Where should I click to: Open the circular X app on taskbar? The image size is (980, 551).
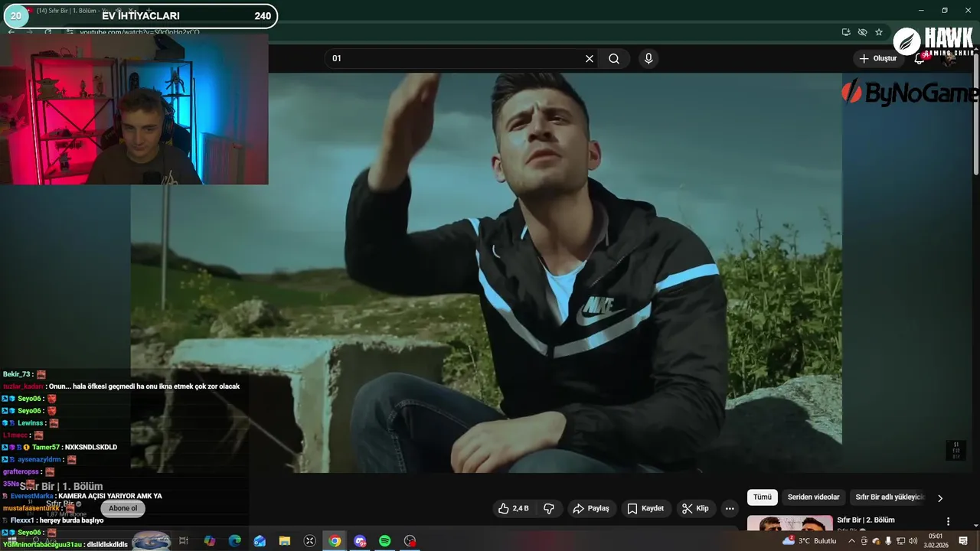click(310, 541)
